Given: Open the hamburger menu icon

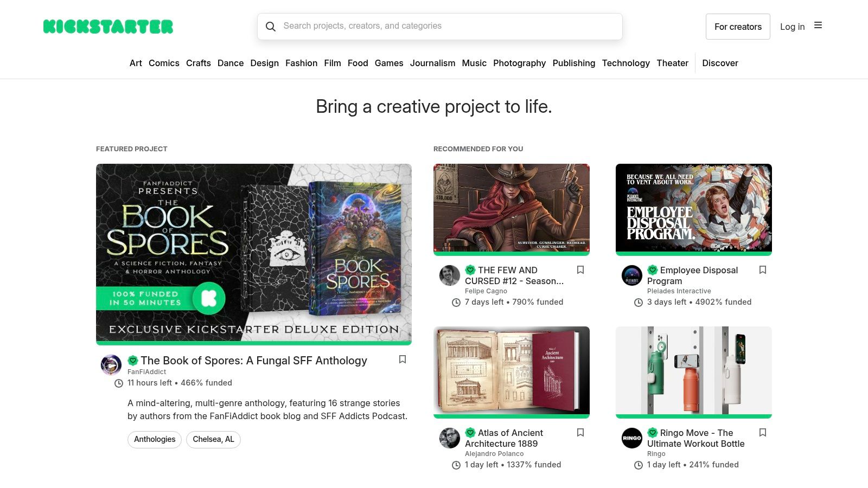Looking at the screenshot, I should point(818,24).
